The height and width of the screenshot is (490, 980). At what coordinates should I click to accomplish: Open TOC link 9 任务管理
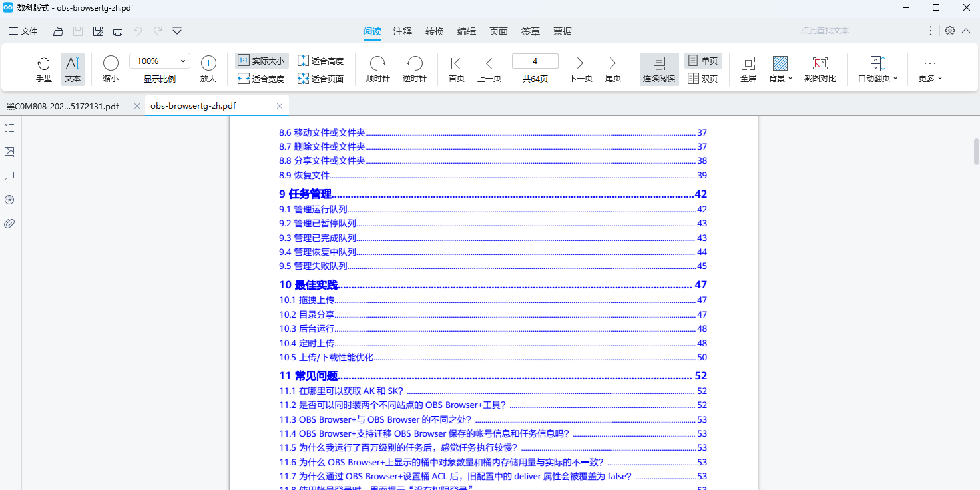(x=493, y=194)
